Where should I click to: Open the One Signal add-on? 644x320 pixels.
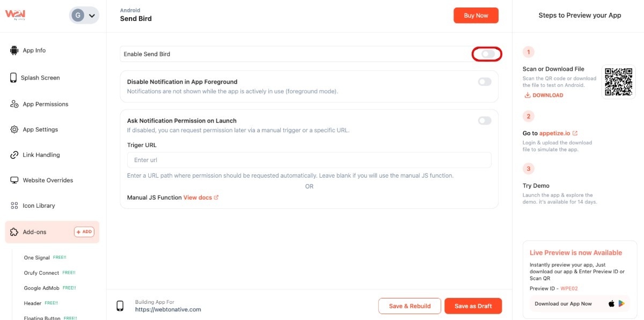click(x=36, y=258)
